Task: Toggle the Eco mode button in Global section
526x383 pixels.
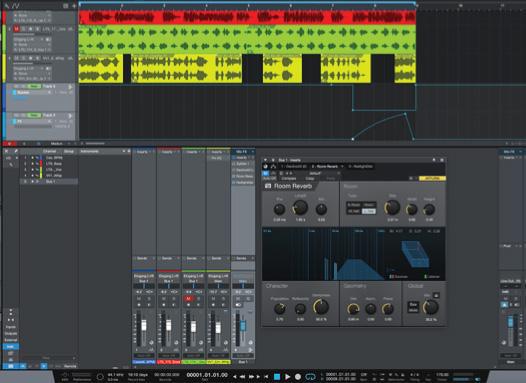Action: point(413,307)
